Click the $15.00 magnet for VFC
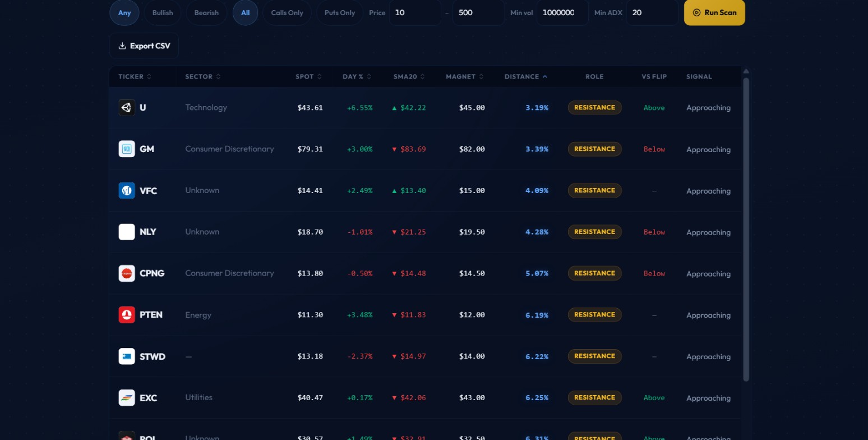The width and height of the screenshot is (868, 440). tap(472, 191)
